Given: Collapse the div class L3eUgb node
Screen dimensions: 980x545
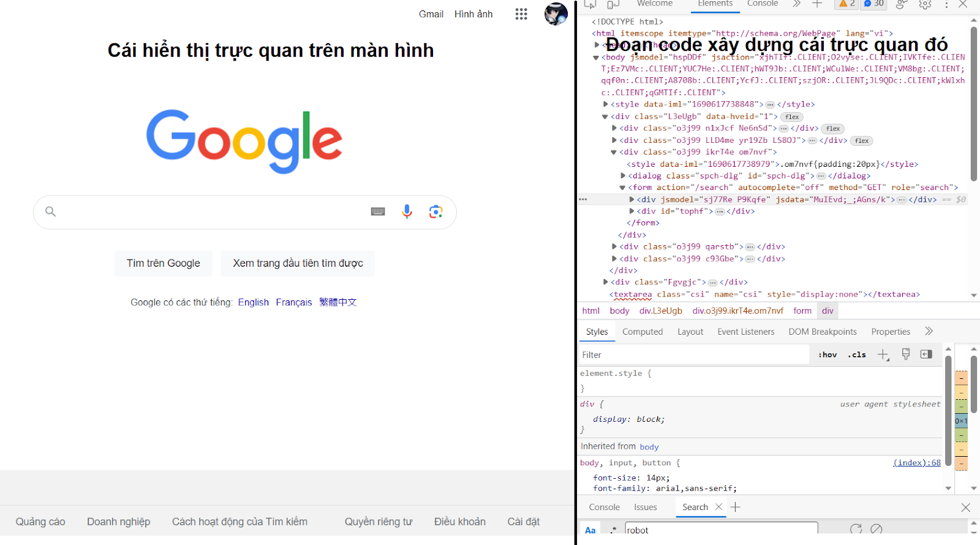Looking at the screenshot, I should 605,116.
